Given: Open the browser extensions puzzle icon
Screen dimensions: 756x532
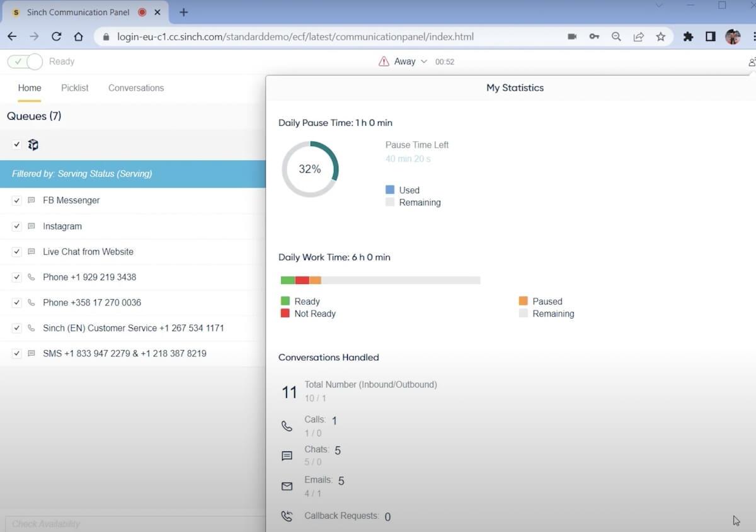Looking at the screenshot, I should click(688, 37).
